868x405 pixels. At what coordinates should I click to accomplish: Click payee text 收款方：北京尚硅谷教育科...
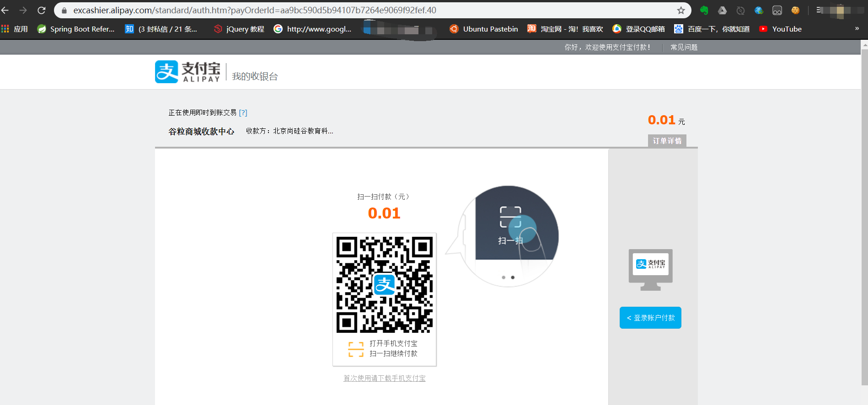[289, 131]
